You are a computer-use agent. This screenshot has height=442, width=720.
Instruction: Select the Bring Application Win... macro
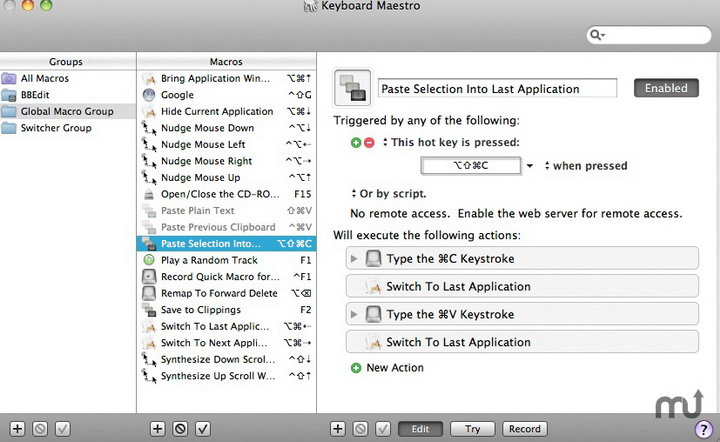tap(226, 78)
